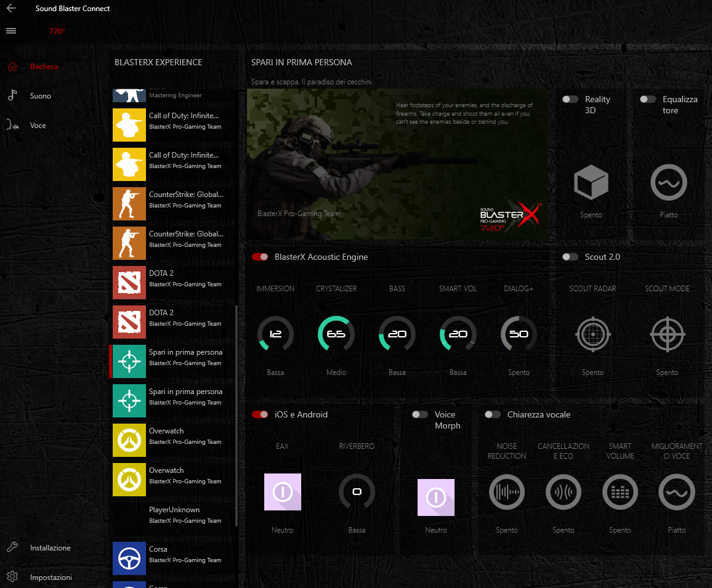Click the Cancellazione Eco icon

tap(563, 492)
